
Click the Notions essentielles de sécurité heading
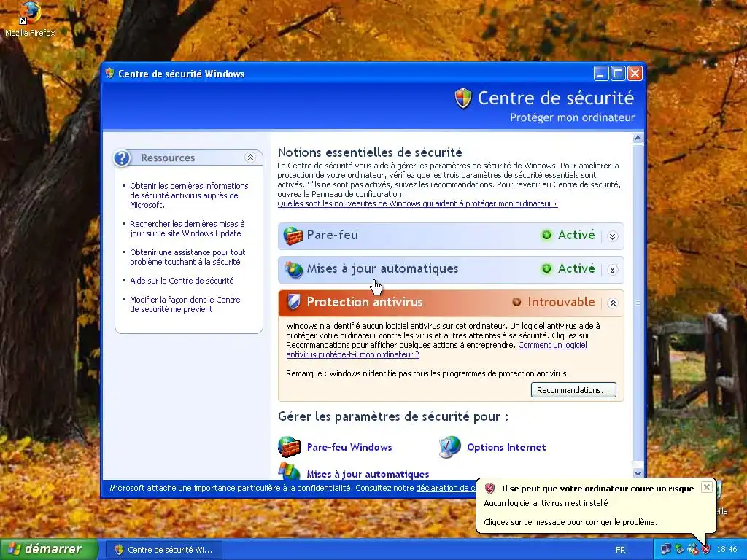pos(370,152)
